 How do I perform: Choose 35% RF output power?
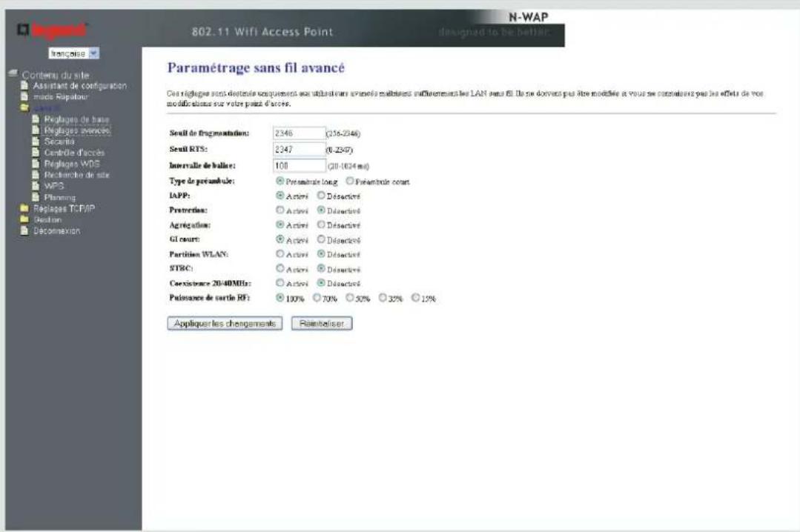(x=382, y=297)
